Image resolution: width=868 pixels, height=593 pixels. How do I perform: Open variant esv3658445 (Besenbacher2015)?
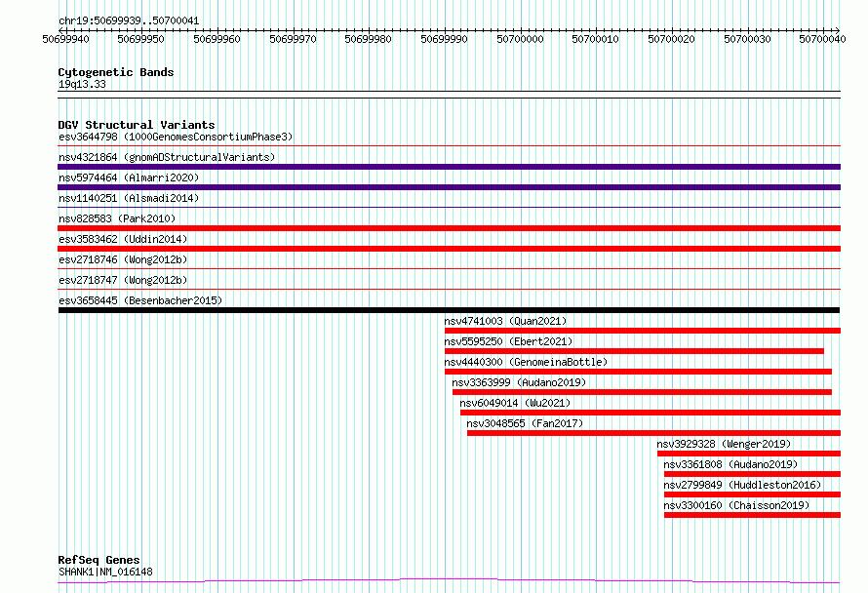(140, 300)
